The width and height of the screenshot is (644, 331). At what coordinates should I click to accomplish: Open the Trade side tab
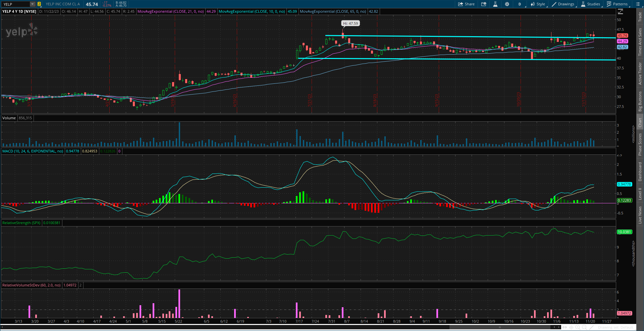[x=640, y=17]
